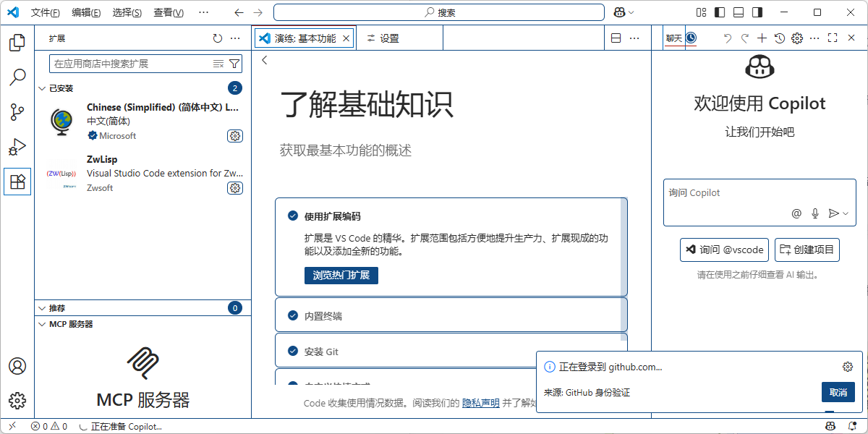
Task: Select the Extensions view icon
Action: (17, 182)
